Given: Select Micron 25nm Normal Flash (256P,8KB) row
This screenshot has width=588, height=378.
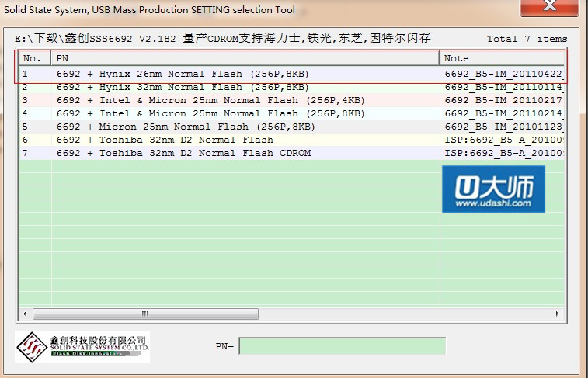Looking at the screenshot, I should click(x=185, y=127).
